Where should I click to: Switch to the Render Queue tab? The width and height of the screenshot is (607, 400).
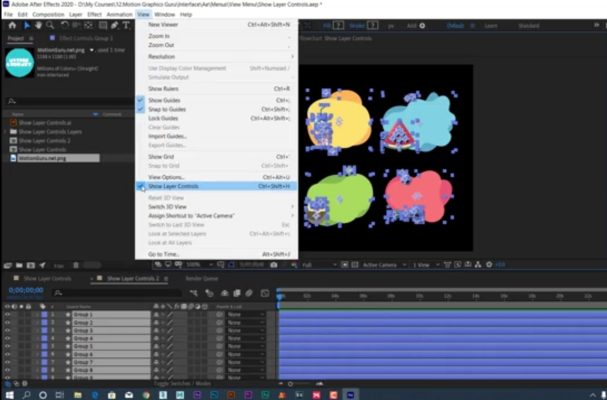coord(202,278)
